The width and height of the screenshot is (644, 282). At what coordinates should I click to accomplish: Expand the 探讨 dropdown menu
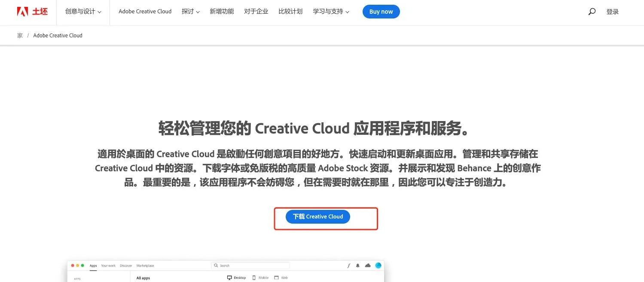click(191, 12)
